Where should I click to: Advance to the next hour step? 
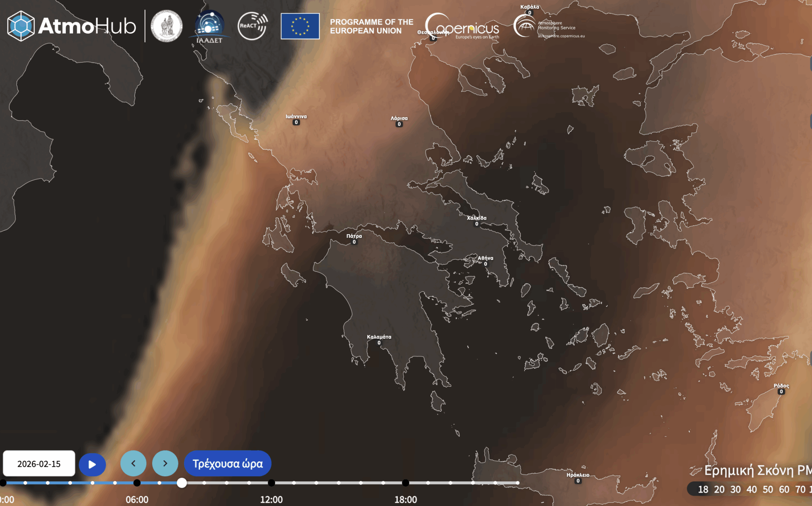click(x=165, y=463)
